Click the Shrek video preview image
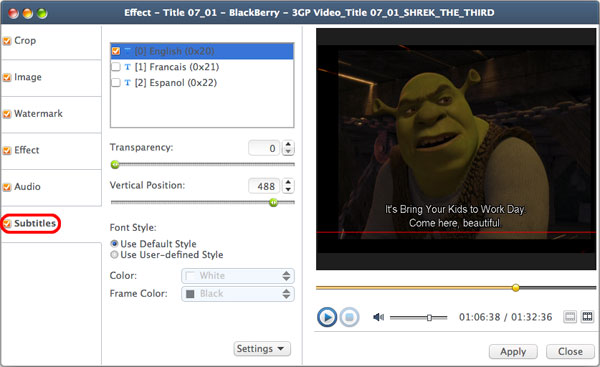This screenshot has height=367, width=600. coord(456,149)
